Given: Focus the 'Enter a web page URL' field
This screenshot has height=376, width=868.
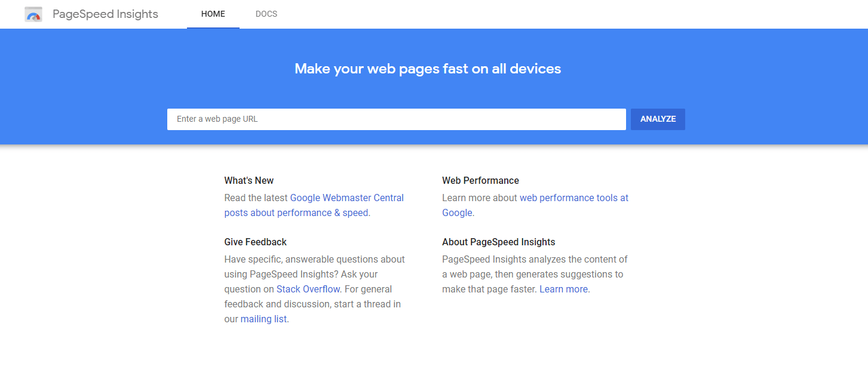Looking at the screenshot, I should (397, 119).
